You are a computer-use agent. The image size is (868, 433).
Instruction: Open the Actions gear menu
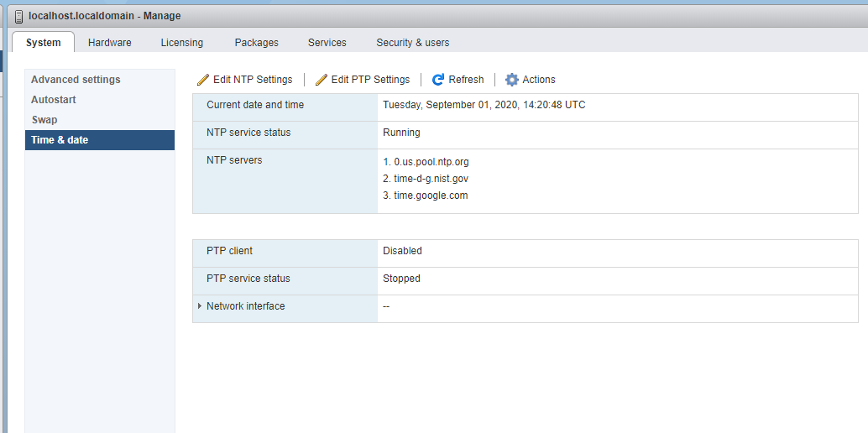[512, 80]
